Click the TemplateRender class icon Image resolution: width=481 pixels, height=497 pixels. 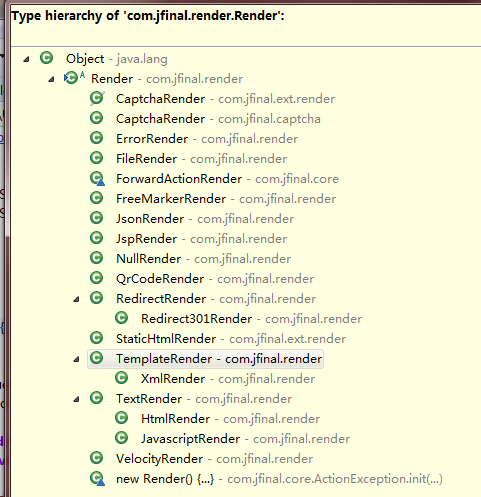97,358
